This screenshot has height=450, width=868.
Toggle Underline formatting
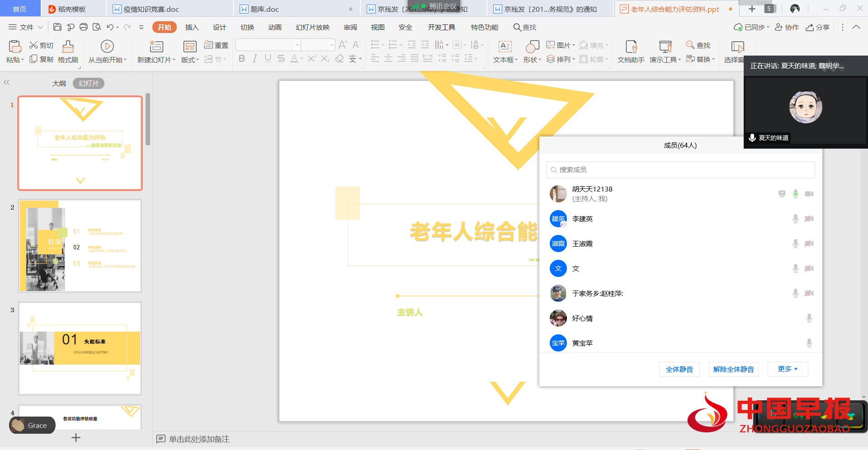click(x=268, y=59)
